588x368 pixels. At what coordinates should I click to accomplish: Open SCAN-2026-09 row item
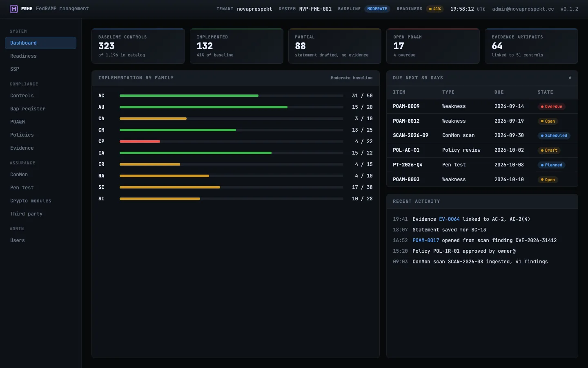(410, 135)
